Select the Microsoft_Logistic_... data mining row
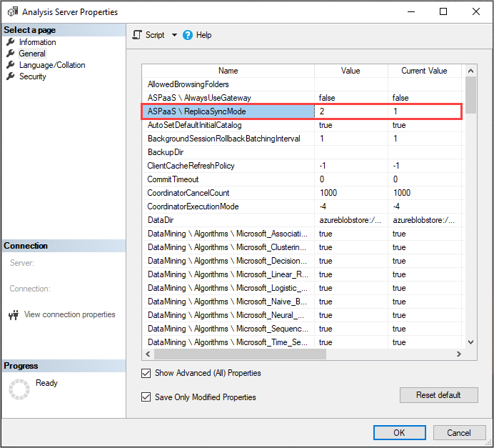 (301, 288)
